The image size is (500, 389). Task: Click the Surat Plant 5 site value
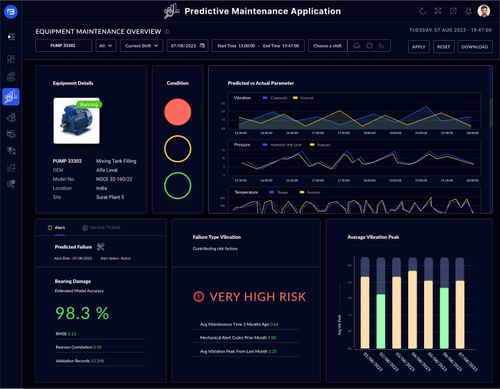click(x=110, y=197)
